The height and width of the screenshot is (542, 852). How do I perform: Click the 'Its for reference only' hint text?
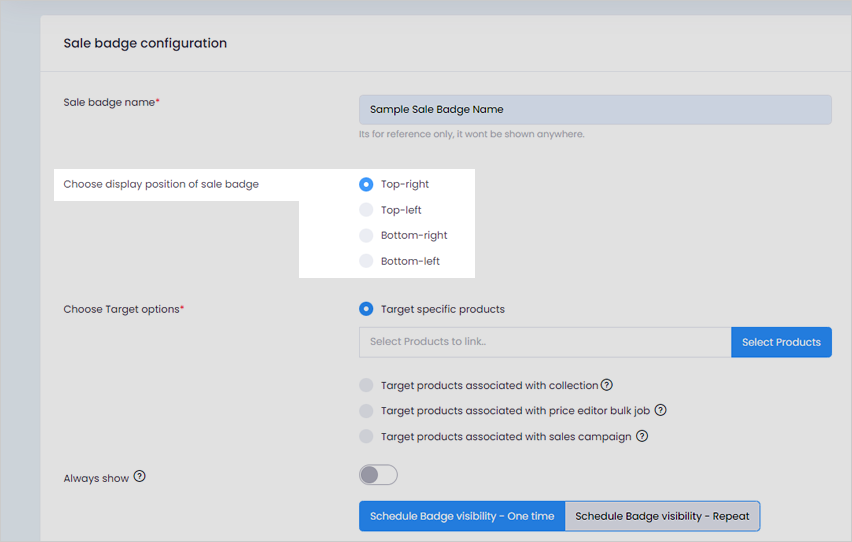click(x=472, y=134)
